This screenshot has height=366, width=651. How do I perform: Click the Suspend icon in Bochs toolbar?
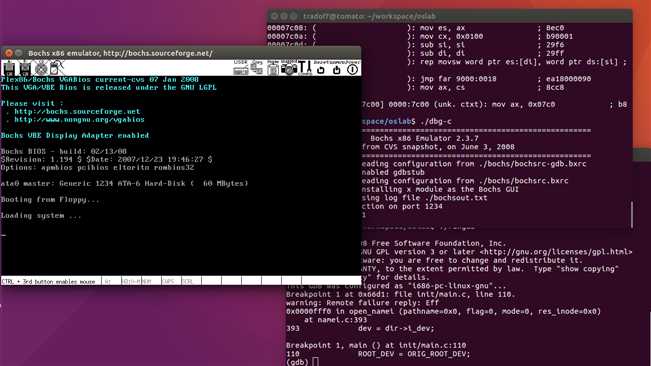coord(337,68)
